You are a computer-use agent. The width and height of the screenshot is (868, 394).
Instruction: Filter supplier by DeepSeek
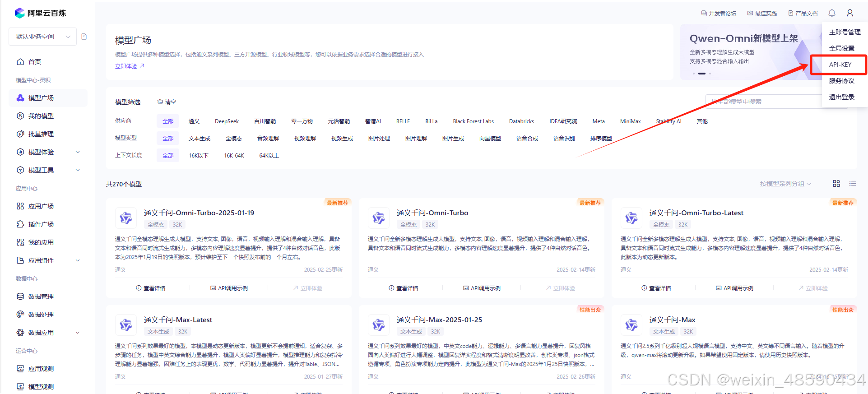tap(227, 121)
